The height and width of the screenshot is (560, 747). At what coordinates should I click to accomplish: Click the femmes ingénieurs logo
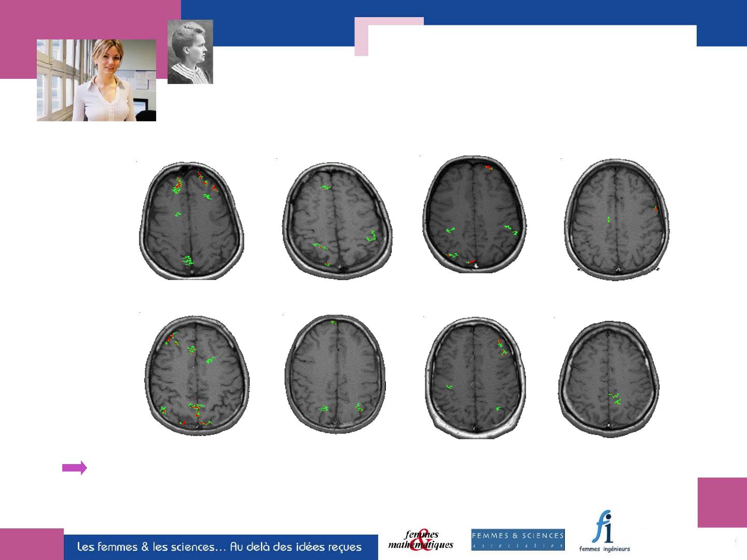point(604,531)
